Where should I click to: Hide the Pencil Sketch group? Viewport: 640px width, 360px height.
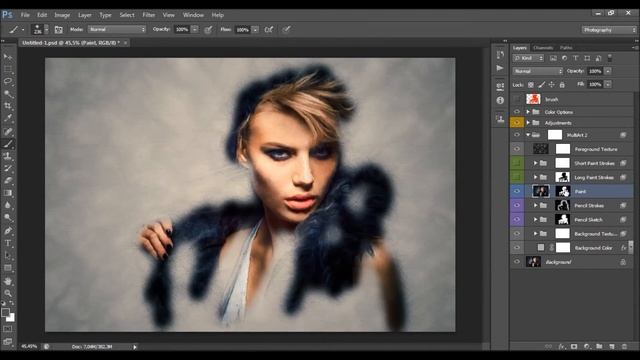pos(517,219)
